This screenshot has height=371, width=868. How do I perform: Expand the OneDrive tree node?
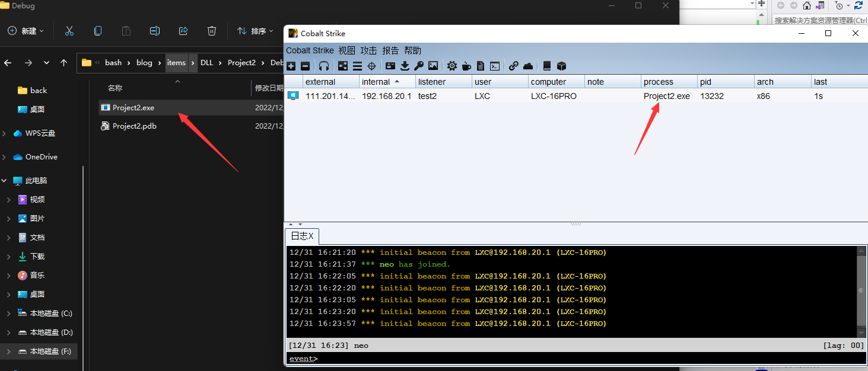point(5,157)
